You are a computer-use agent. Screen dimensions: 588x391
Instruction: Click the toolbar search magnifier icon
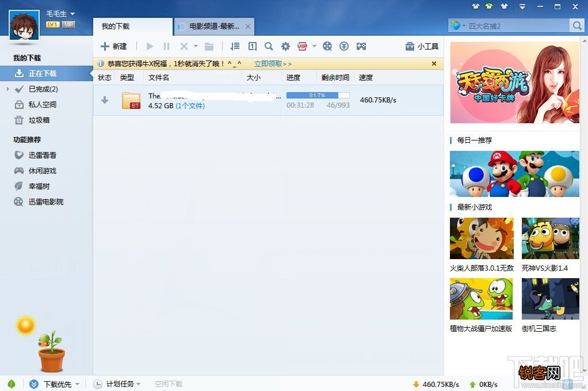pyautogui.click(x=269, y=46)
